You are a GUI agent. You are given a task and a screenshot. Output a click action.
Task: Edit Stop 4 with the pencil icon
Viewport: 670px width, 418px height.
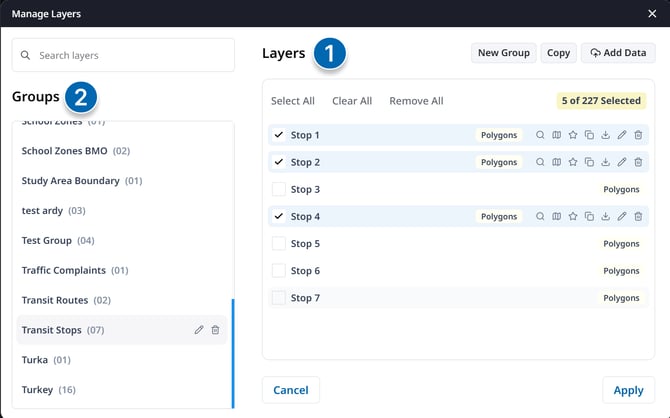pos(622,216)
